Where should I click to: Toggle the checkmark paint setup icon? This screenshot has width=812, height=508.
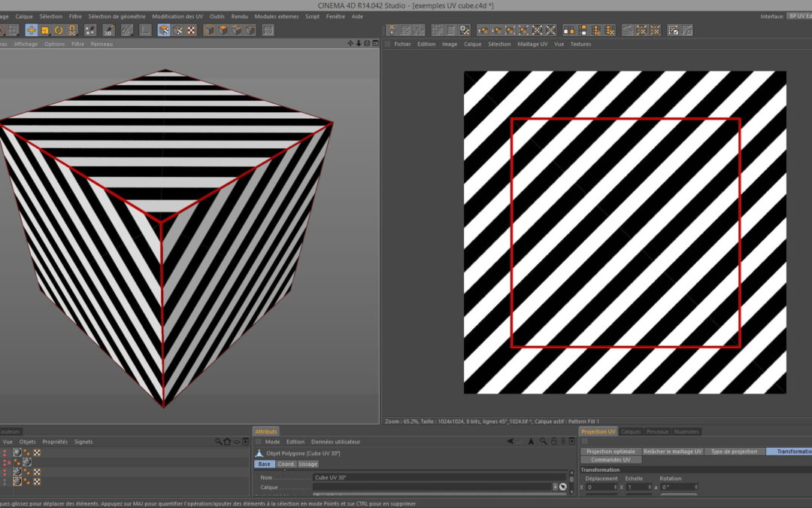tap(674, 30)
